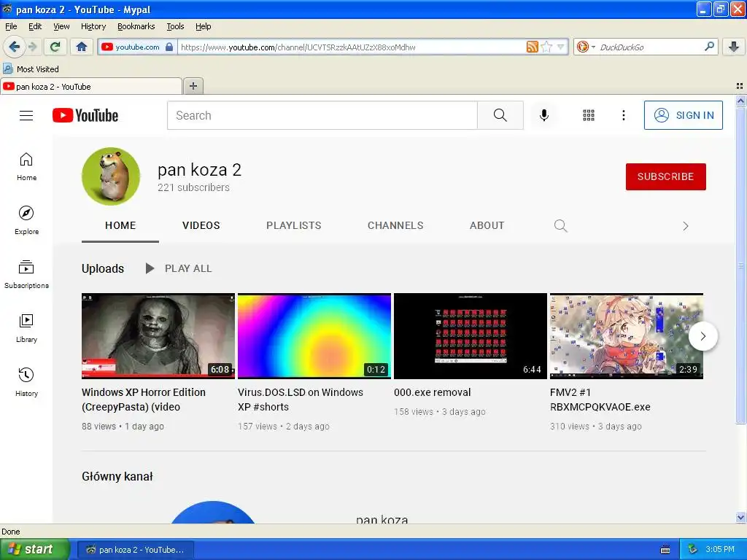Click the pan koza 2 channel avatar
Screen dimensions: 747x560
(111, 176)
